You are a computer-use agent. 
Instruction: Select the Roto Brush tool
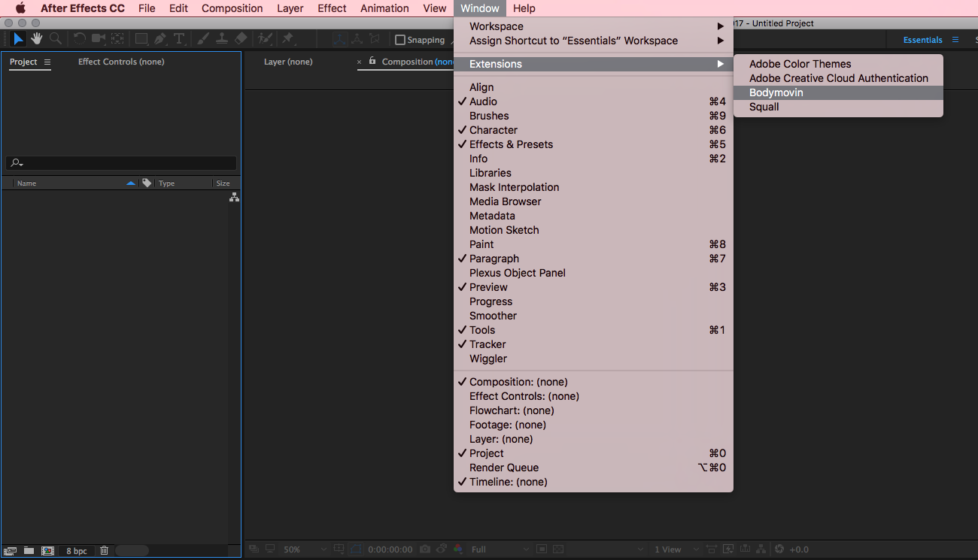tap(264, 38)
